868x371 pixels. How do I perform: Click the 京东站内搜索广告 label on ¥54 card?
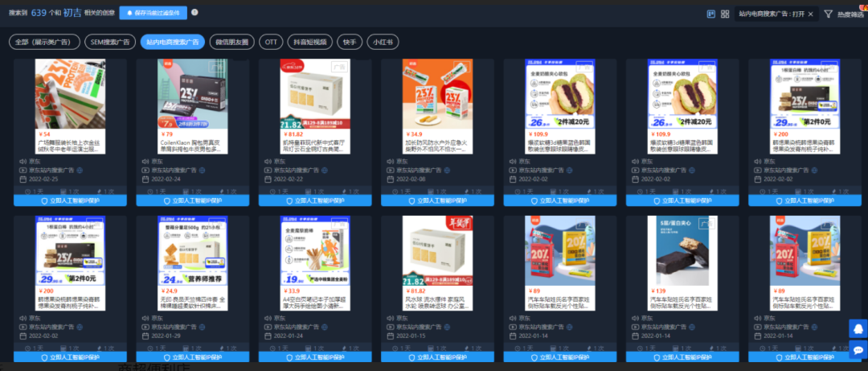coord(51,171)
